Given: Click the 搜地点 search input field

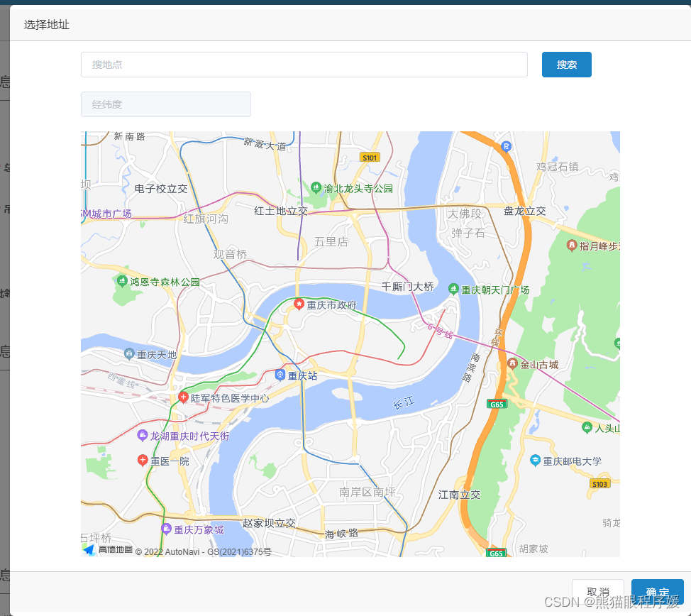Looking at the screenshot, I should 304,65.
